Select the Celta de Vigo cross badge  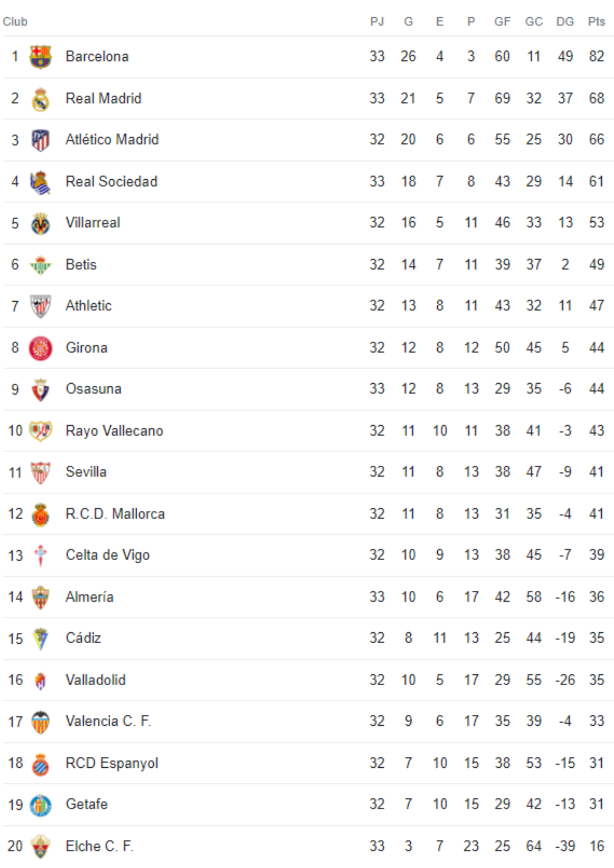point(40,556)
